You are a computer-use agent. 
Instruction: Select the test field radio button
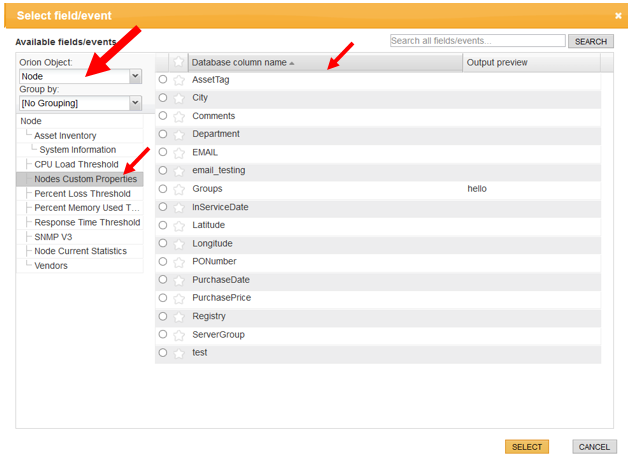point(163,353)
